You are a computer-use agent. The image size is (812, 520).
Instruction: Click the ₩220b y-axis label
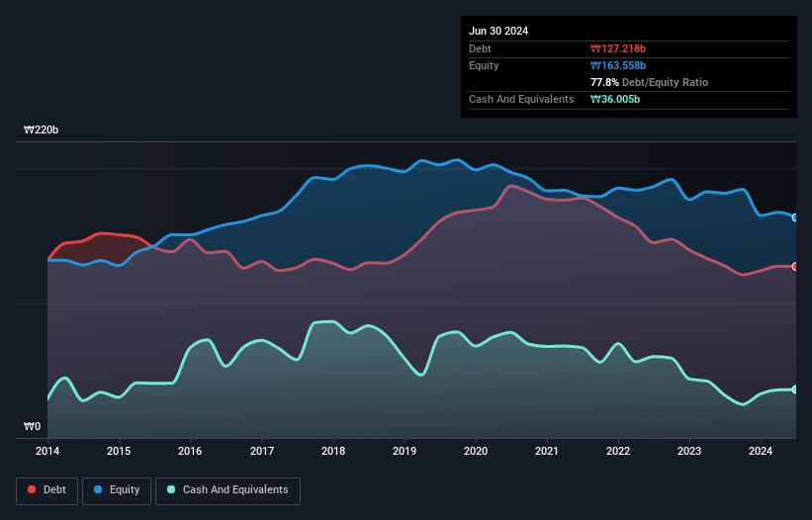(41, 130)
